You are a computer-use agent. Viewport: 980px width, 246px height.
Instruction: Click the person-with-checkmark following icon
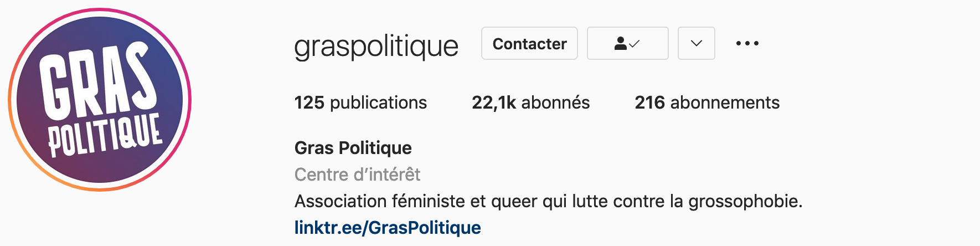[x=627, y=43]
